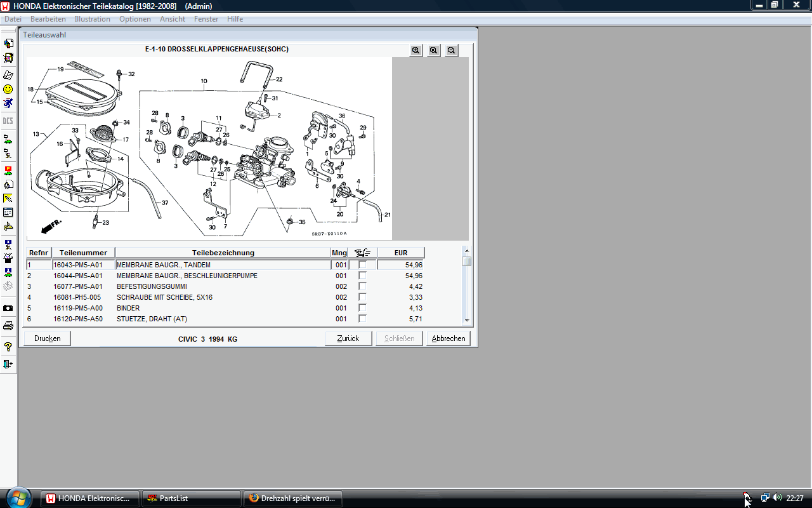The width and height of the screenshot is (812, 508).
Task: Open the Ansicht menu
Action: point(173,19)
